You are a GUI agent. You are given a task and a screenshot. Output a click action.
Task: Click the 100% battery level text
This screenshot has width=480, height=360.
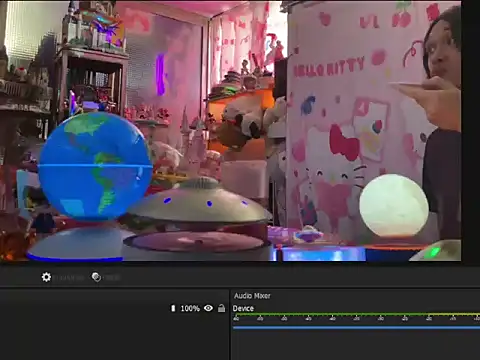[x=190, y=309]
